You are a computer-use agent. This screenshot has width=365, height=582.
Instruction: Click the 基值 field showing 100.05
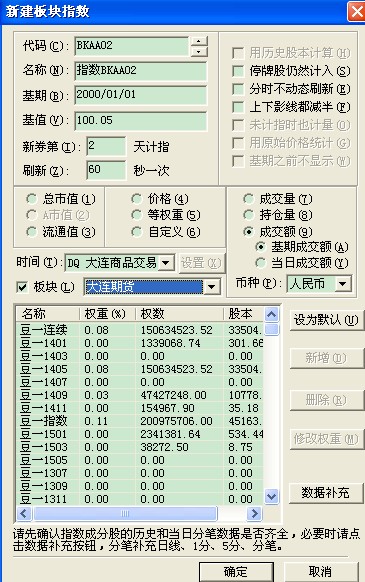tap(140, 121)
